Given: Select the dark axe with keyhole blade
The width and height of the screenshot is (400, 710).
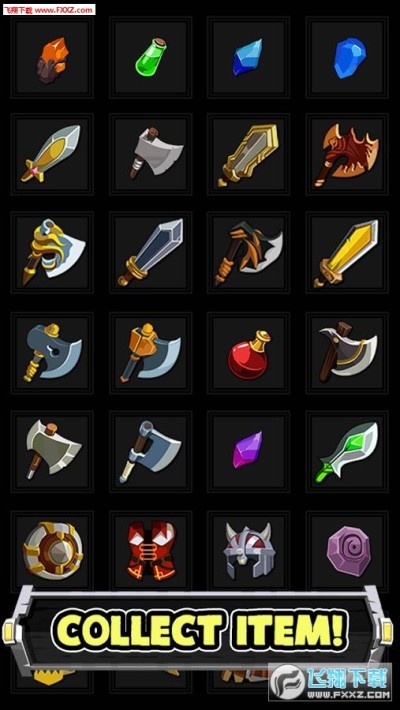Looking at the screenshot, I should pyautogui.click(x=53, y=353).
